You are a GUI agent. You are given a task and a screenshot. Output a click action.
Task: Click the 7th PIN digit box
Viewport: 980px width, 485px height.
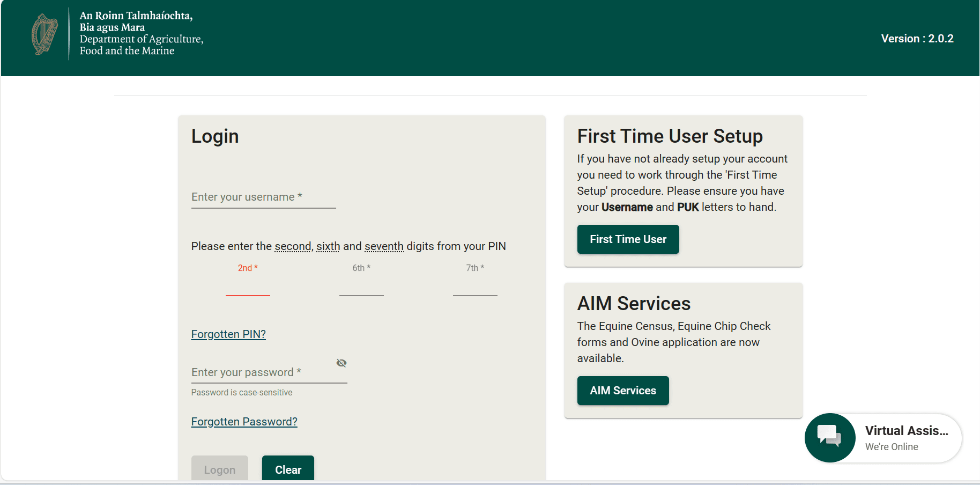(474, 290)
